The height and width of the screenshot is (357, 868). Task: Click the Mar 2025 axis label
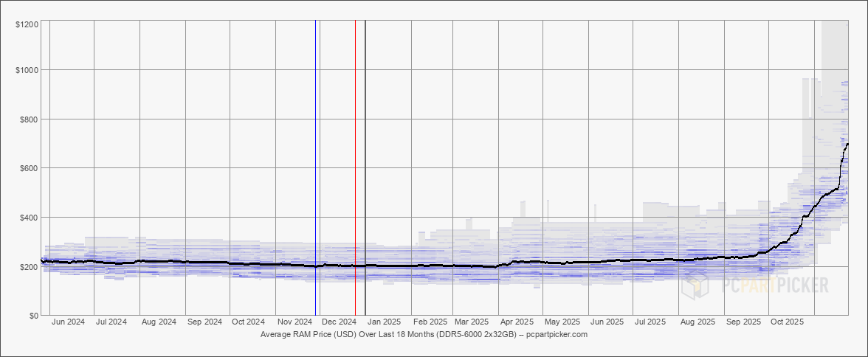click(472, 322)
